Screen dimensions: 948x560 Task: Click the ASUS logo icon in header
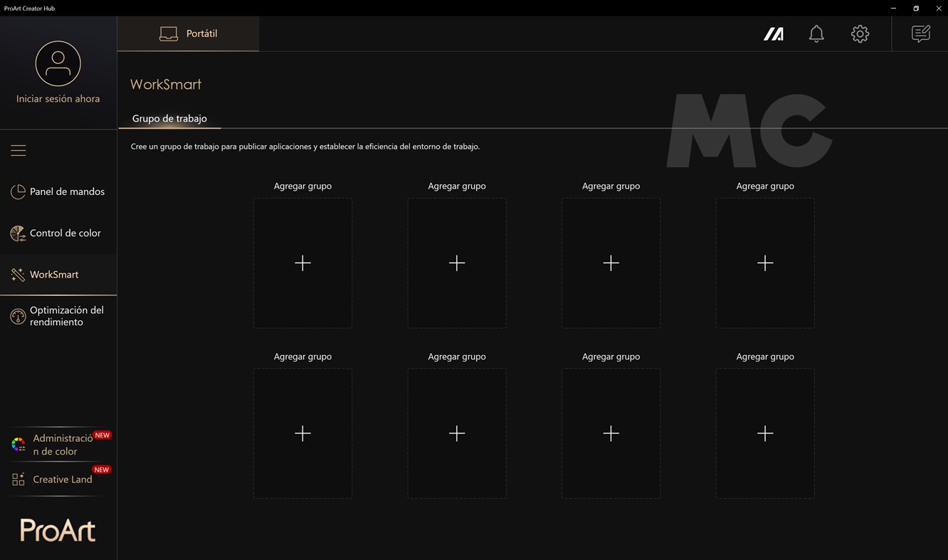click(774, 34)
